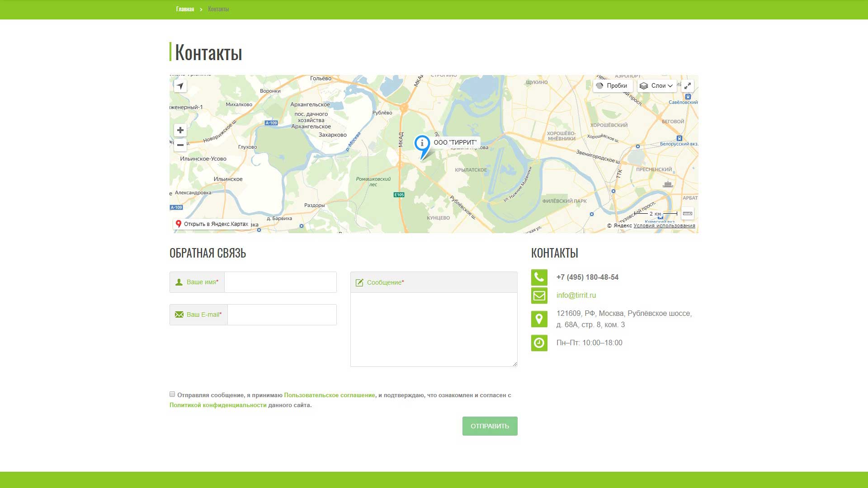The width and height of the screenshot is (868, 488).
Task: Open the Слои layers dropdown
Action: 656,86
